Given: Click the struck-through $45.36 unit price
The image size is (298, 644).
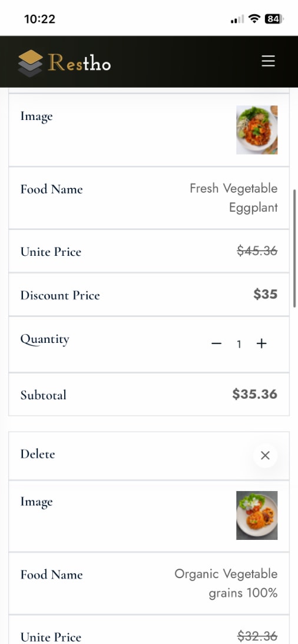Looking at the screenshot, I should pos(257,251).
